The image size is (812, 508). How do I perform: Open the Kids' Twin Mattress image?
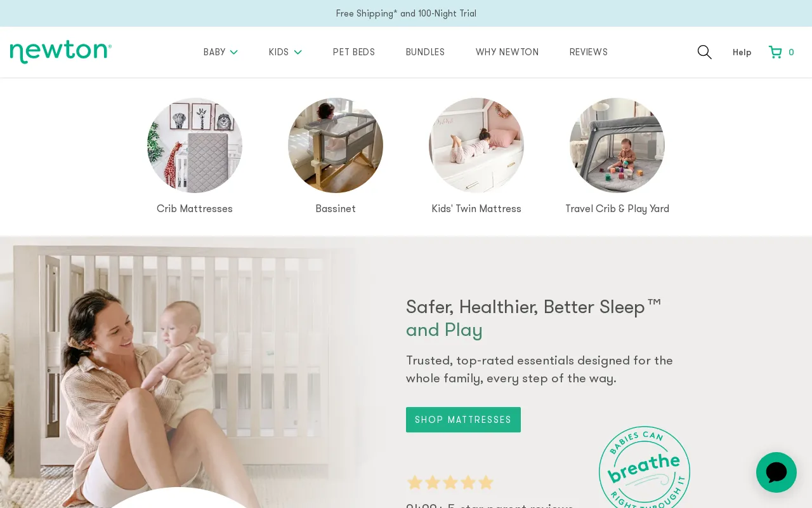point(476,145)
